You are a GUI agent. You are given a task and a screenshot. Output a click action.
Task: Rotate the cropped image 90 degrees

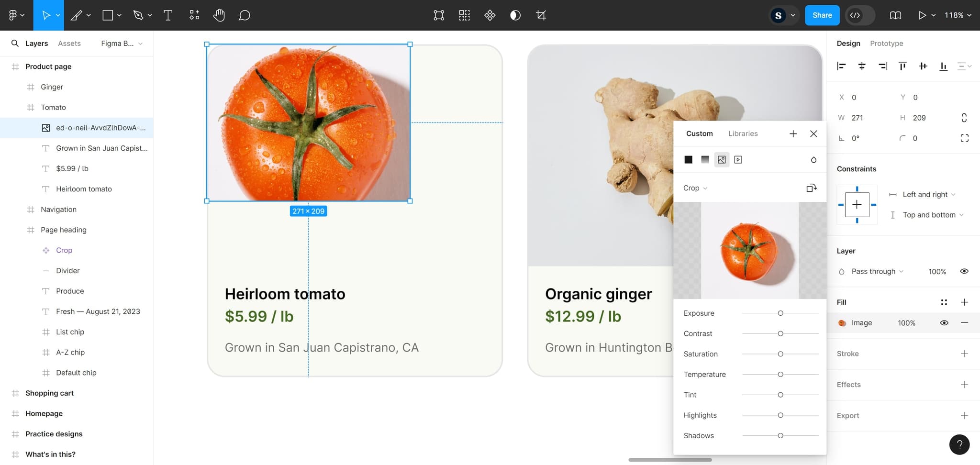pyautogui.click(x=811, y=188)
